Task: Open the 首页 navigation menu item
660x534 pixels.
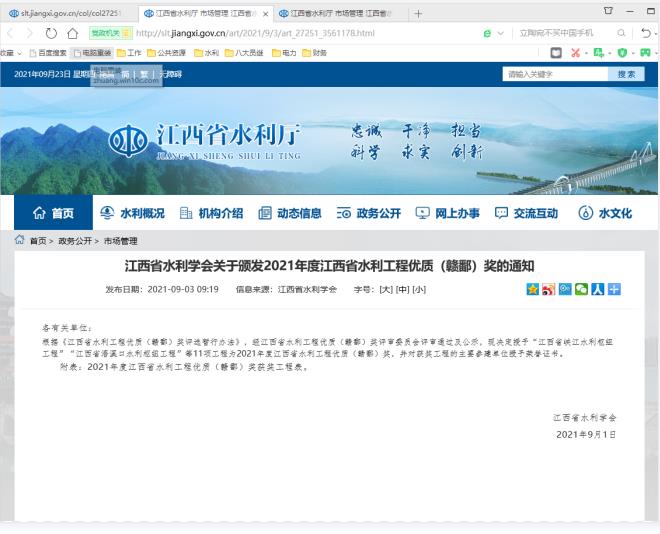Action: (53, 213)
